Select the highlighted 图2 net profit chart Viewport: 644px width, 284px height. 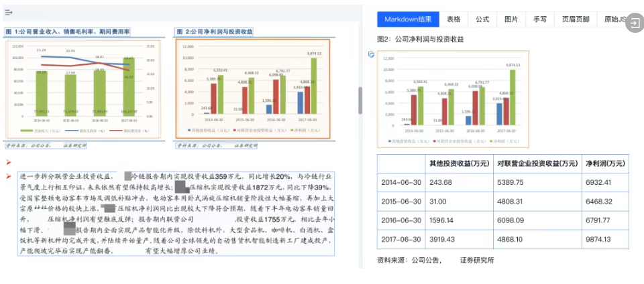[253, 88]
